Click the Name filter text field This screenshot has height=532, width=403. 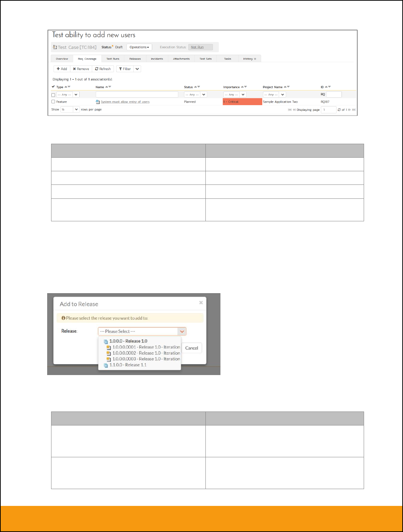[x=137, y=95]
